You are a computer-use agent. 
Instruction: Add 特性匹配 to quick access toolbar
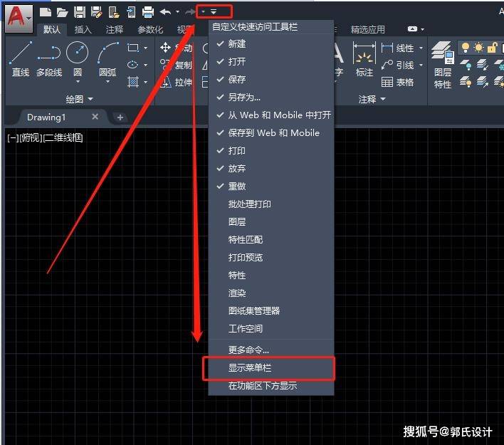271,239
